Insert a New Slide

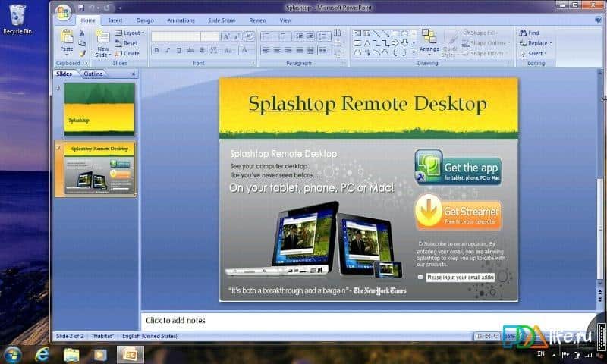[x=102, y=39]
